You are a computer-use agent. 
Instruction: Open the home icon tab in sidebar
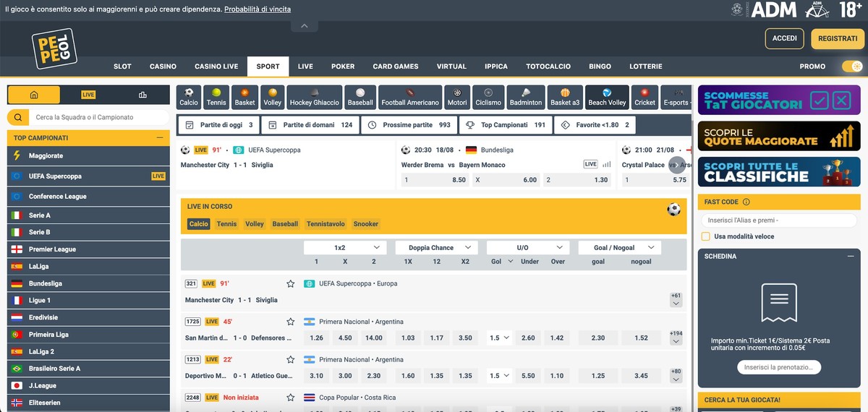point(34,95)
